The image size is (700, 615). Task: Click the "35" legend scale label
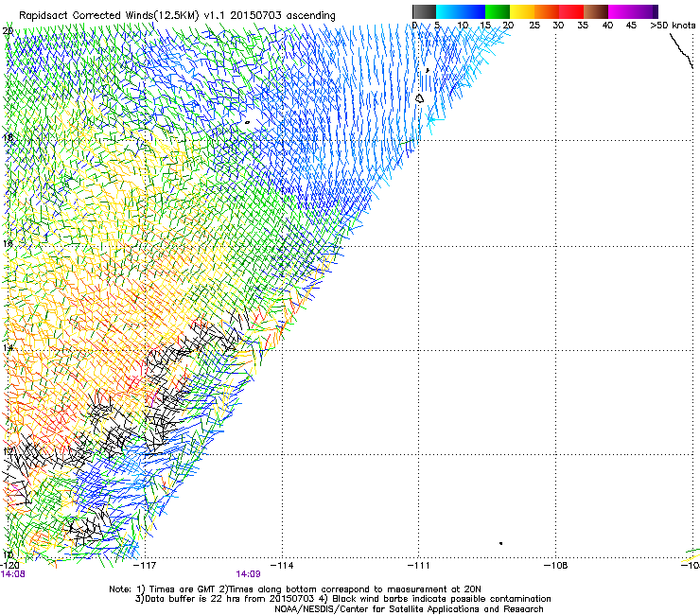coord(583,26)
